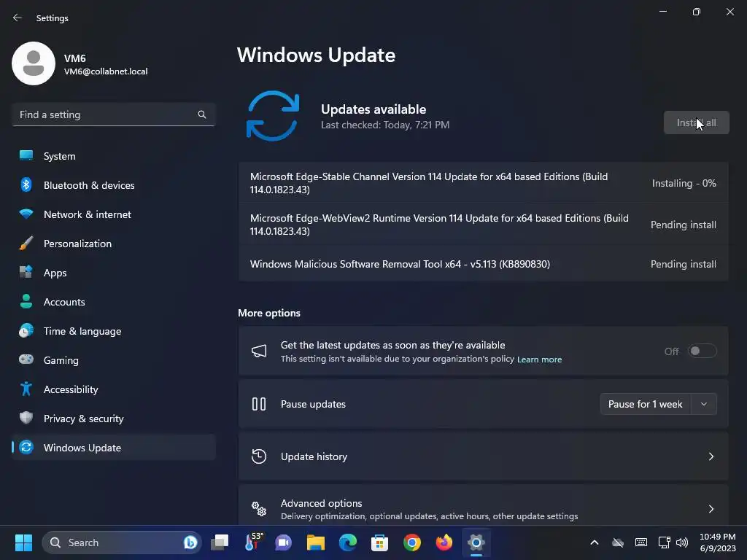This screenshot has height=560, width=747.
Task: Click the search magnifier in Find a setting
Action: (202, 114)
